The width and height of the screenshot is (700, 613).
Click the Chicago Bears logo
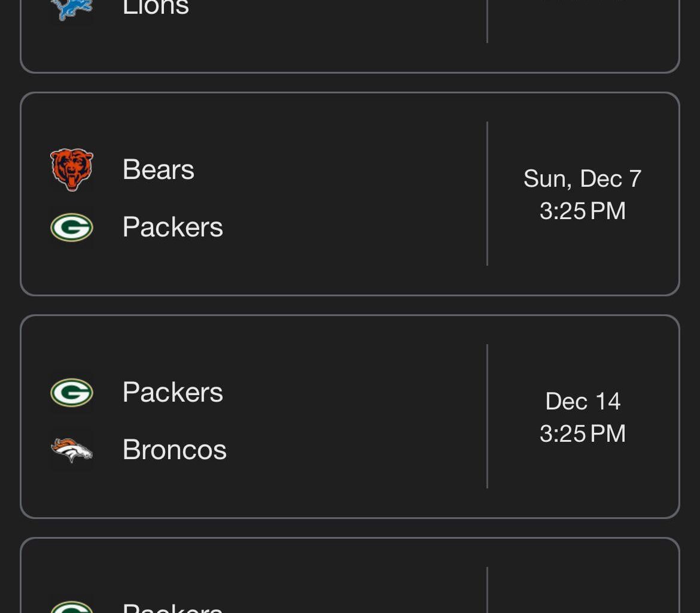pos(72,169)
